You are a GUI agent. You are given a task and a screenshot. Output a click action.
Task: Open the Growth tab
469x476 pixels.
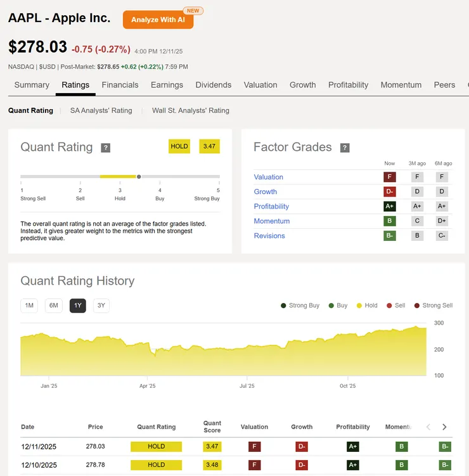click(303, 85)
